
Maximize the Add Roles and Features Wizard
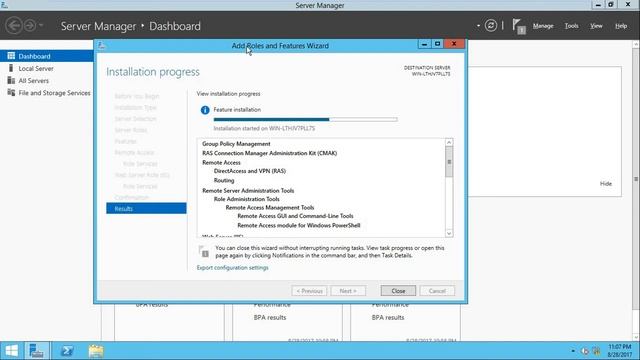438,44
